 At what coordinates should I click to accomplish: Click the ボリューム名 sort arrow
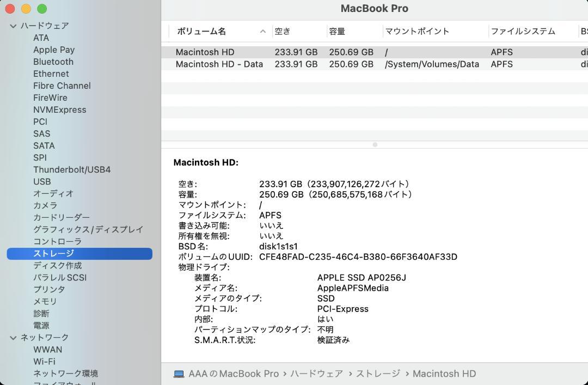pos(263,32)
